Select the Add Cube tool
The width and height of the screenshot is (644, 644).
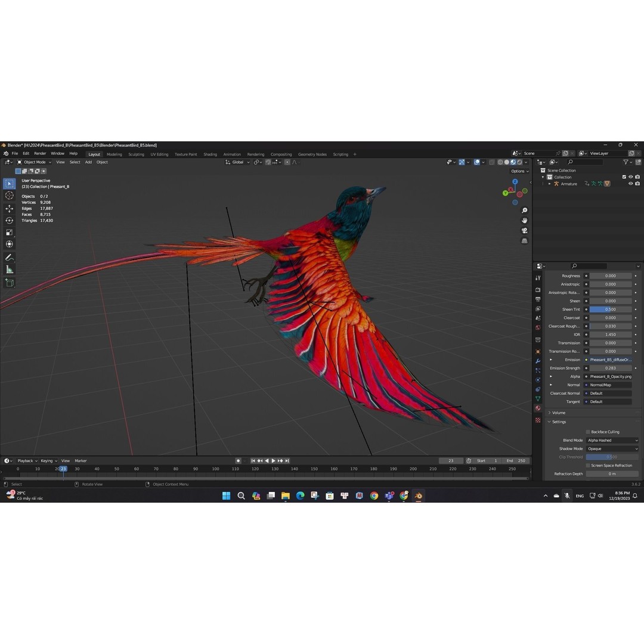(x=10, y=283)
